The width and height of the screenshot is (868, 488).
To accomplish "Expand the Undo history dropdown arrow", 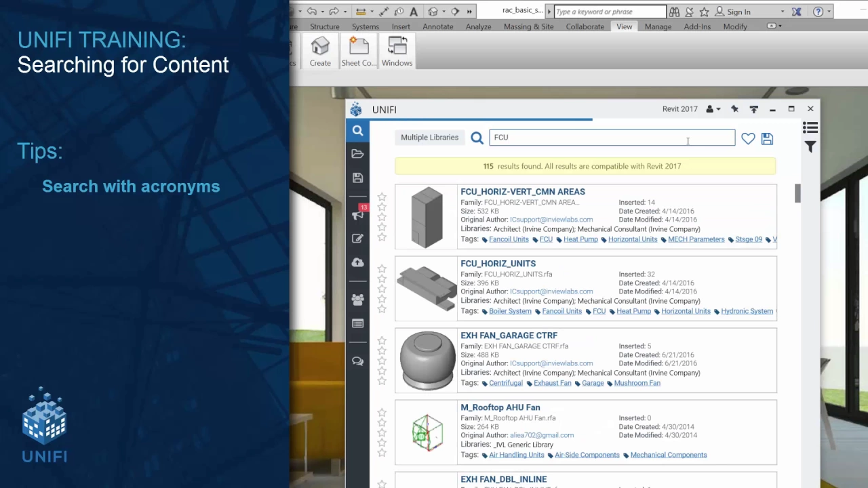I will [x=322, y=12].
